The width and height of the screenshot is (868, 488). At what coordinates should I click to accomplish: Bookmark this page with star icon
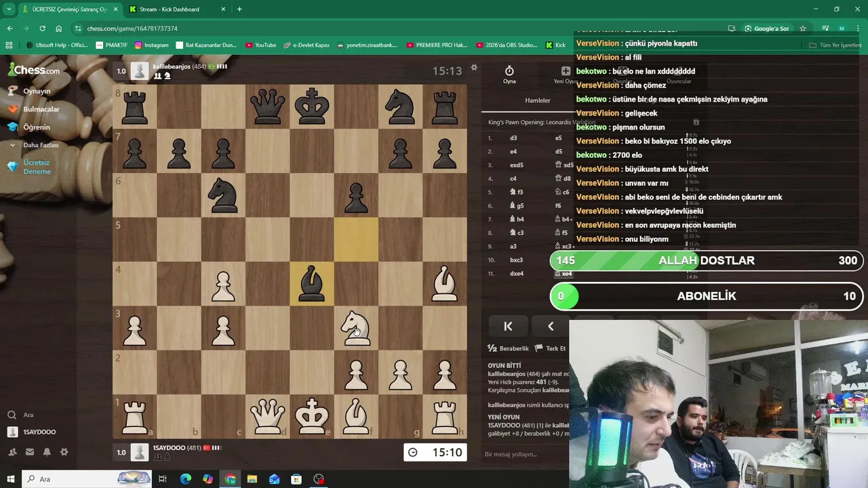803,28
